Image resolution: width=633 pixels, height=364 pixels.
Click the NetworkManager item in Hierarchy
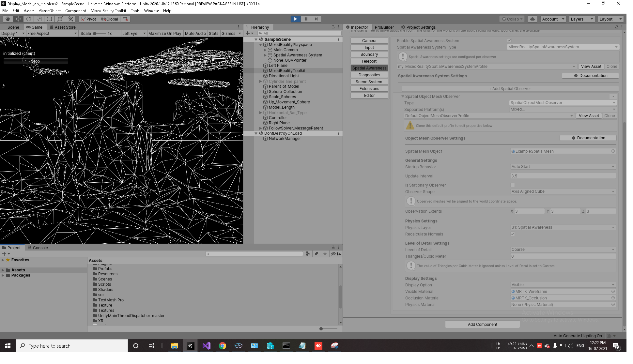pos(284,139)
